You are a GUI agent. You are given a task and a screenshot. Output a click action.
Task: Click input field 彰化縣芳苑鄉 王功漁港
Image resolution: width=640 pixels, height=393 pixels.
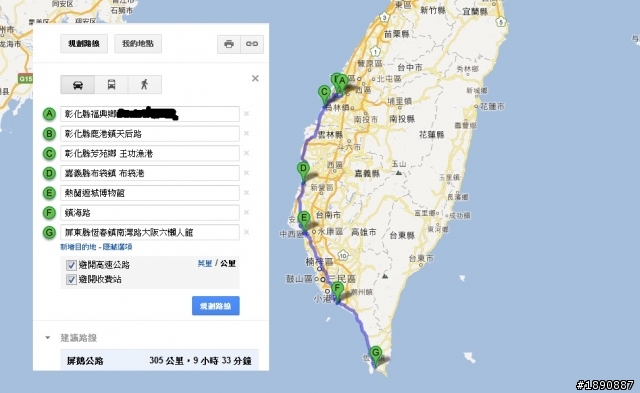click(x=150, y=153)
